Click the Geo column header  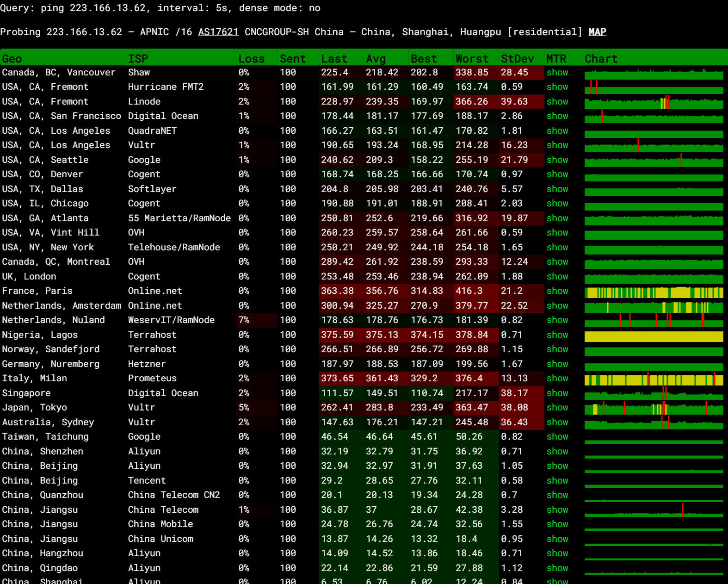tap(12, 59)
